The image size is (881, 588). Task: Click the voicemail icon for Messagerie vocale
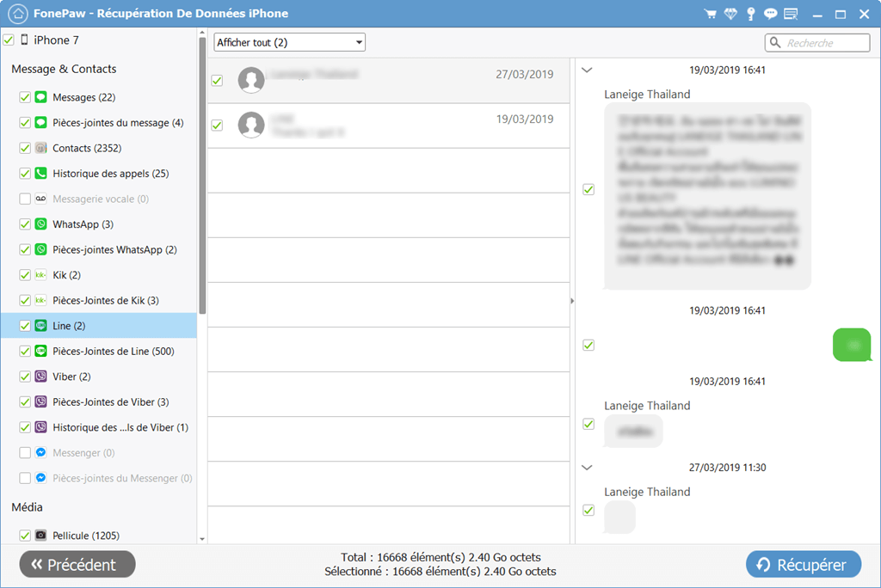point(41,199)
